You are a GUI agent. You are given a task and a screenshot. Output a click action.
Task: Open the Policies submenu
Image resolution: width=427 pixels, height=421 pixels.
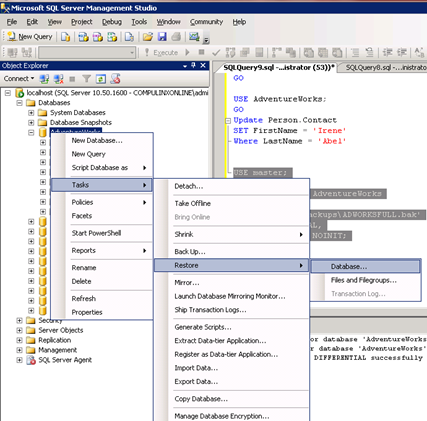pyautogui.click(x=102, y=202)
